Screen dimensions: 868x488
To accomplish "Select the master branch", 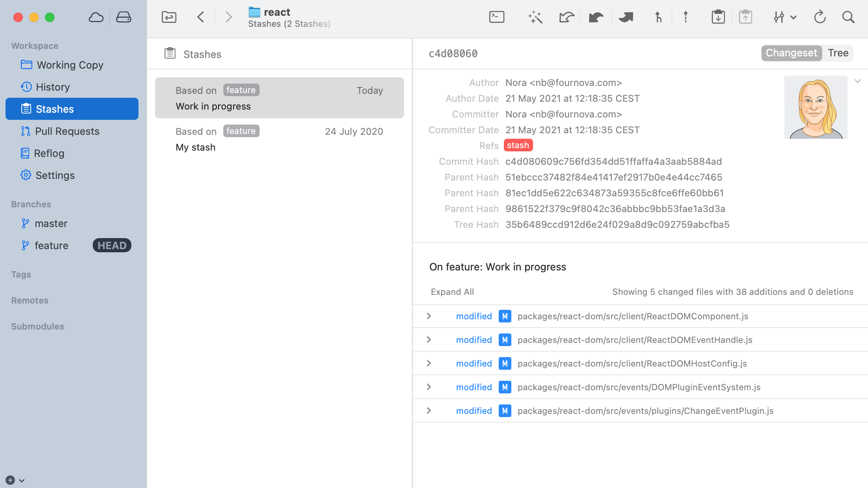I will 51,224.
